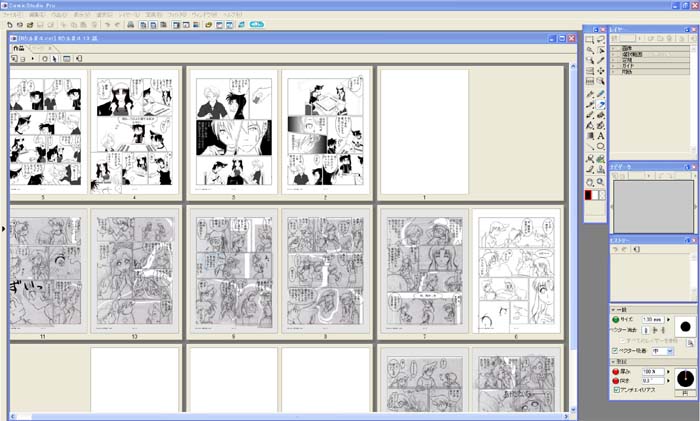The height and width of the screenshot is (421, 700).
Task: Open the ファイル menu
Action: click(12, 15)
